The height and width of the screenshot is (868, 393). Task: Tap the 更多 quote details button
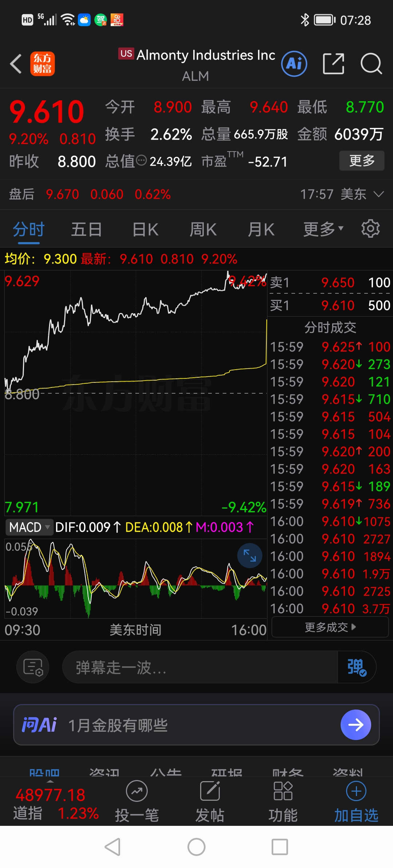(362, 160)
